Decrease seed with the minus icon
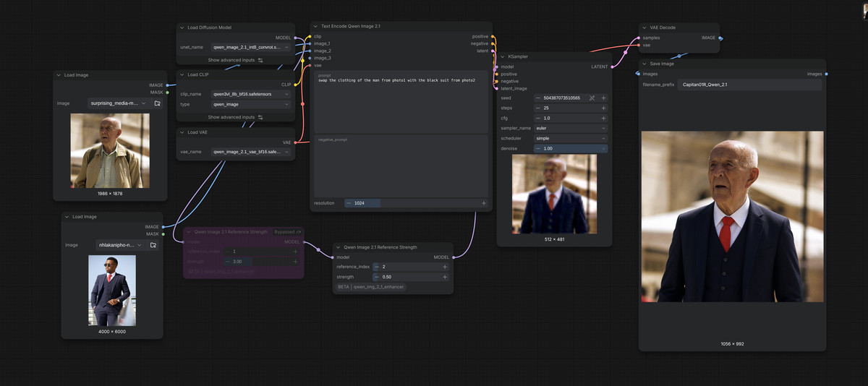Viewport: 868px width, 386px height. (x=538, y=98)
